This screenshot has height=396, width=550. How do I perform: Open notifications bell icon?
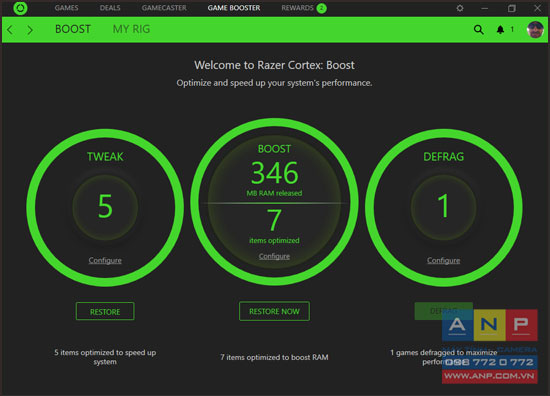[x=500, y=29]
